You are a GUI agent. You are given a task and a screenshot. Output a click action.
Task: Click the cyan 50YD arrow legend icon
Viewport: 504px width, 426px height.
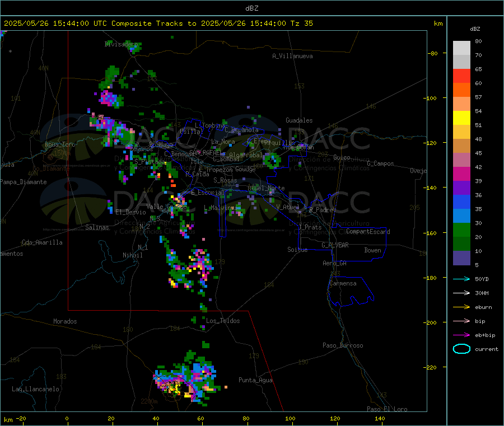pyautogui.click(x=461, y=279)
